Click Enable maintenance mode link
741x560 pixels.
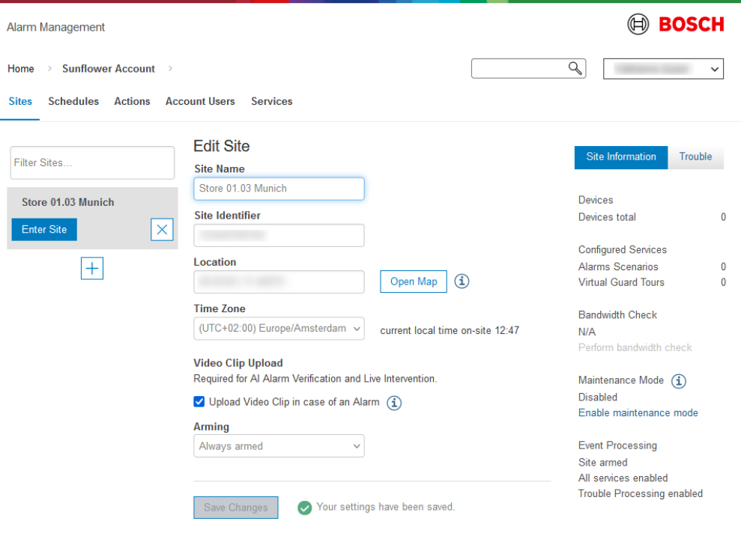click(x=638, y=413)
